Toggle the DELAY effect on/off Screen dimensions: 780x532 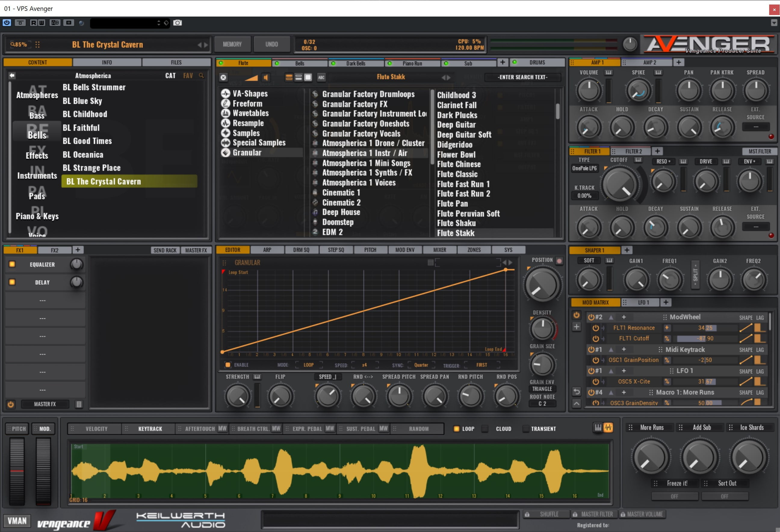[12, 282]
